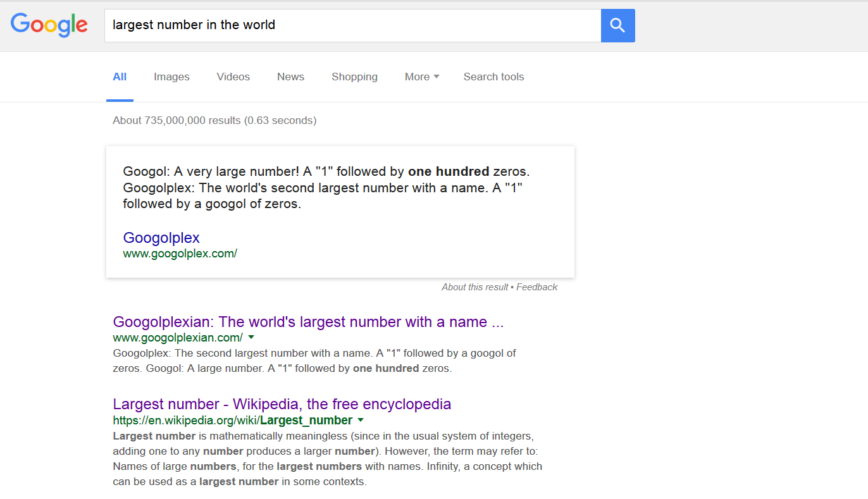Open Search tools options
The image size is (868, 499).
pos(493,77)
